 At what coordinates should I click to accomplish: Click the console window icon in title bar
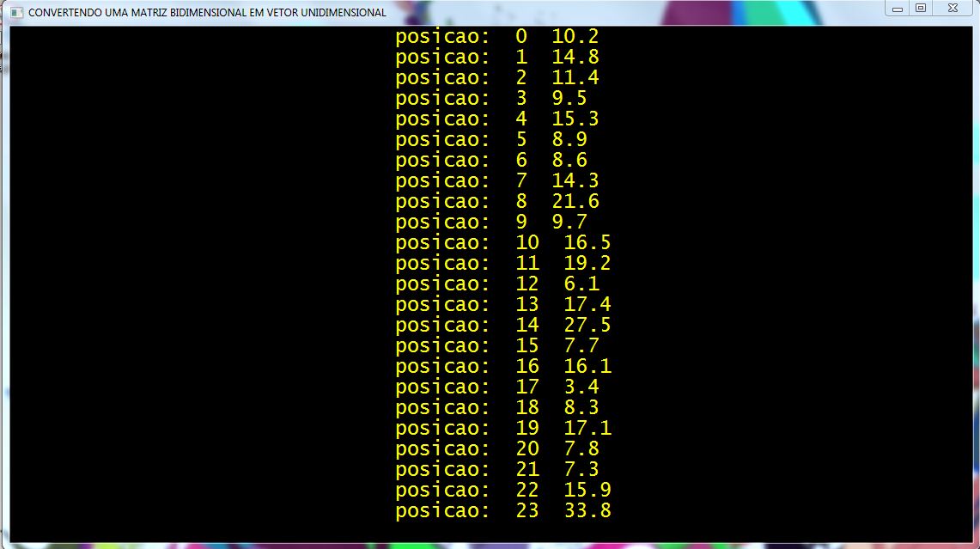[17, 13]
